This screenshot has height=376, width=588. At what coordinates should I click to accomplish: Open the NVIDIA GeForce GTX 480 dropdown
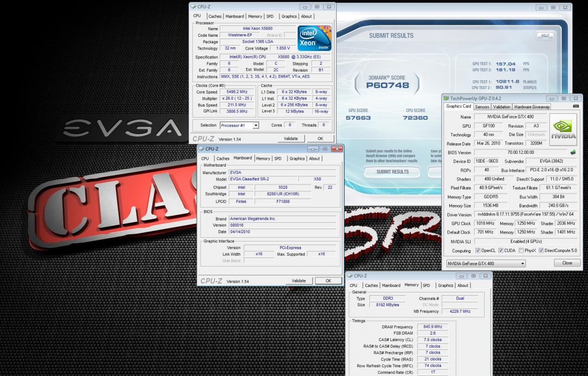pos(486,264)
